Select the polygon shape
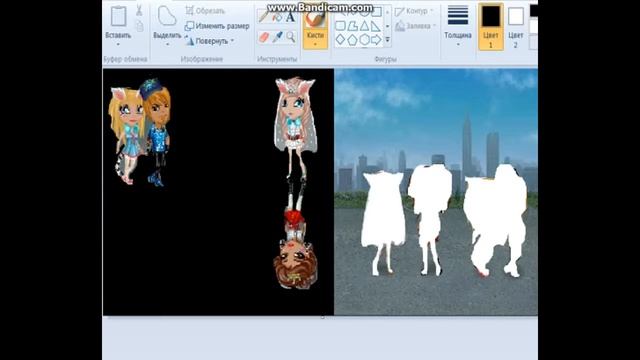 [352, 26]
